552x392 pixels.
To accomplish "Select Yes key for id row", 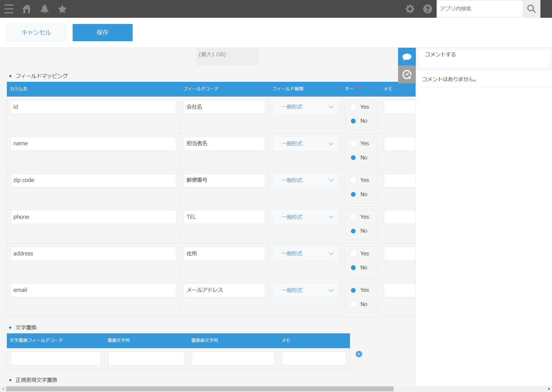I will [353, 107].
